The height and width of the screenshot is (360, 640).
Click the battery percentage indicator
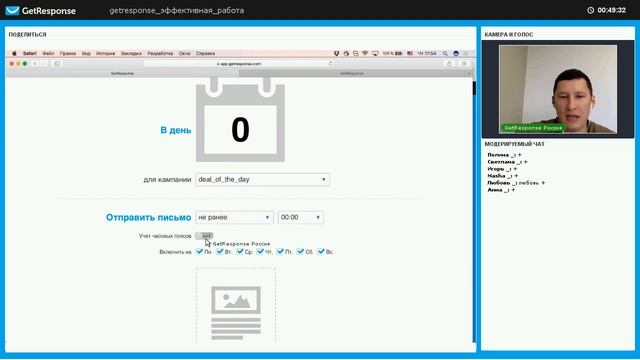[392, 53]
